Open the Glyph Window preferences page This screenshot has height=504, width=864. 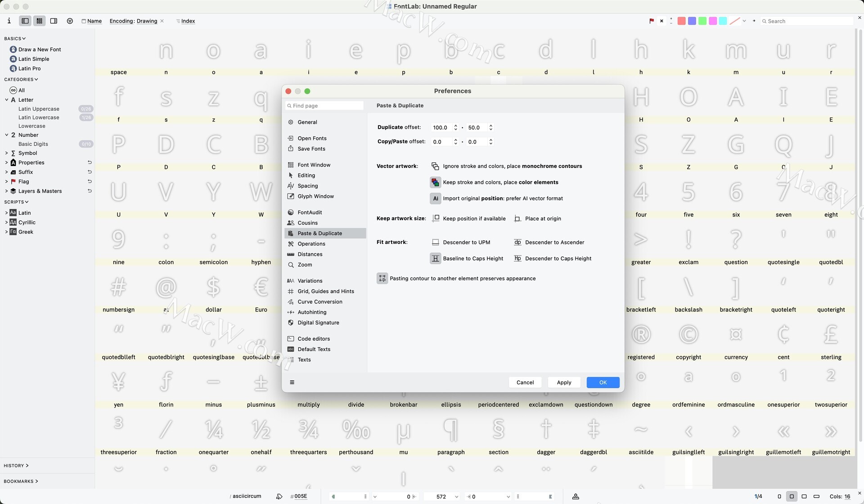coord(315,196)
